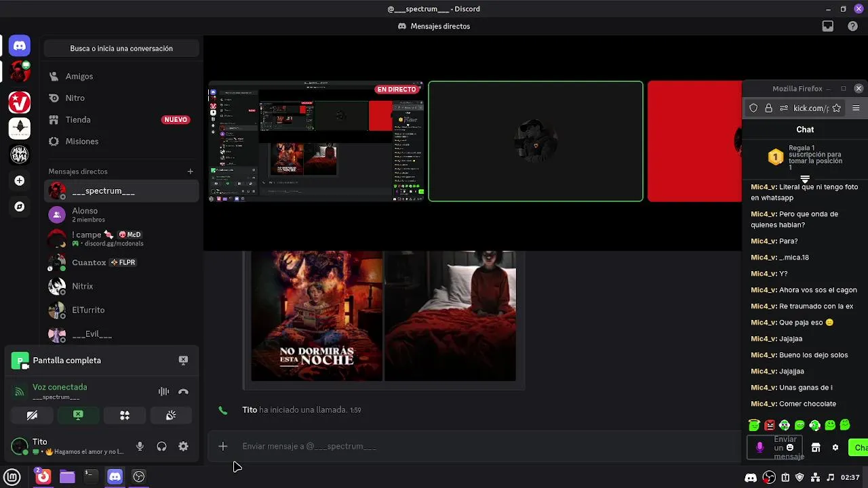Open the soundboard button
This screenshot has height=488, width=868.
click(x=171, y=415)
